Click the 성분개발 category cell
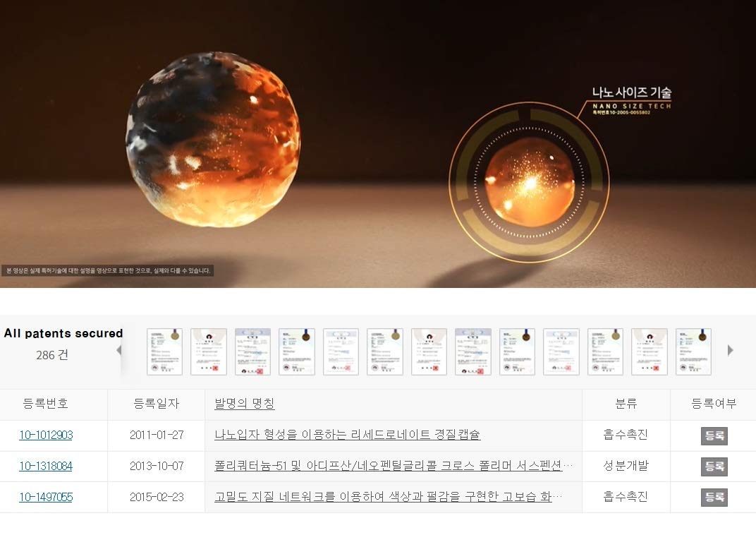The image size is (756, 547). click(626, 466)
